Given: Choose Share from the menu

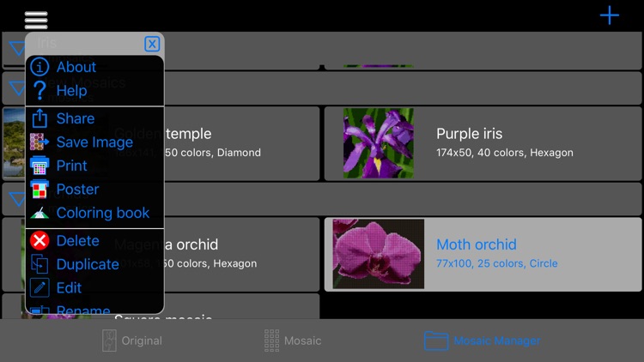Looking at the screenshot, I should click(x=76, y=118).
